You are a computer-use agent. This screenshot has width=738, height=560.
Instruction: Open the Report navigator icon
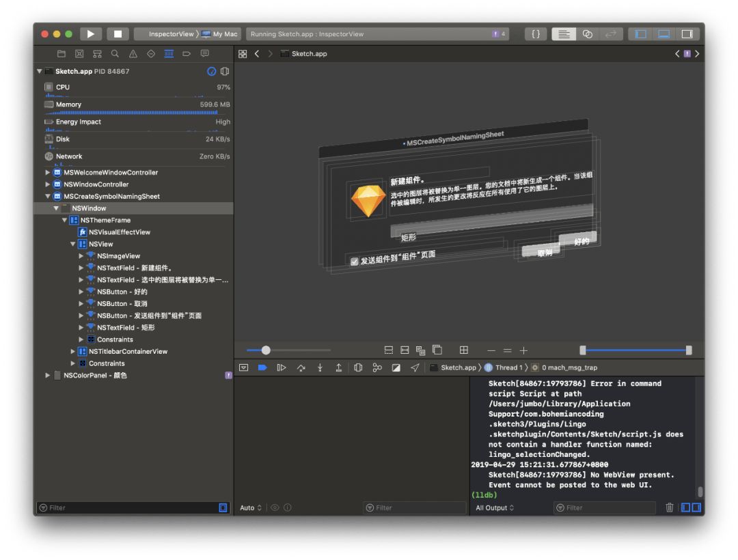[205, 53]
